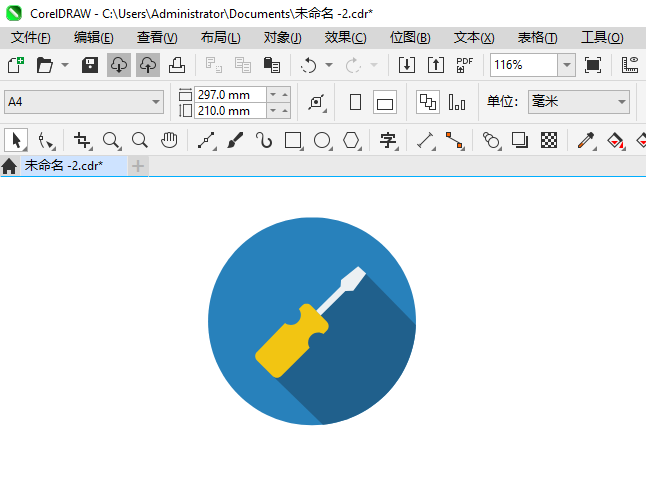
Task: Select the Rectangle tool
Action: coord(294,140)
